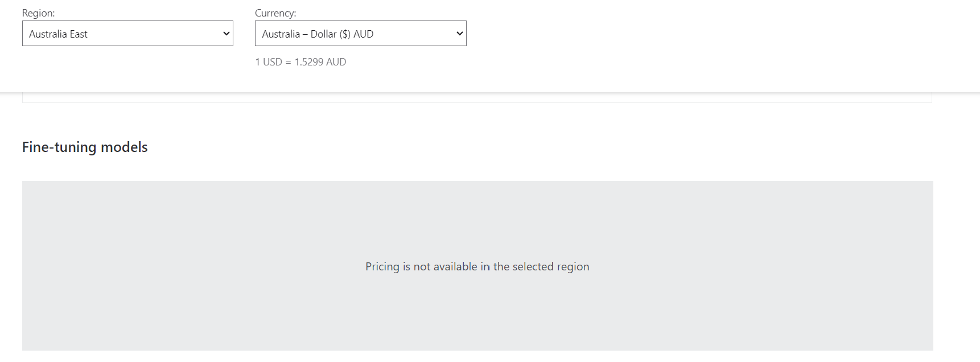Click the 'Region:' label text

pos(39,13)
